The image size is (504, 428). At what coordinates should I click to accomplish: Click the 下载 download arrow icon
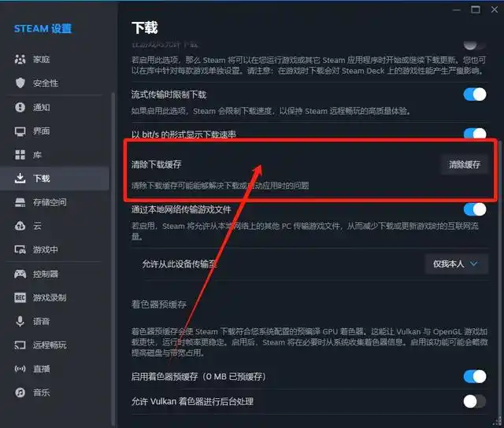tap(20, 179)
